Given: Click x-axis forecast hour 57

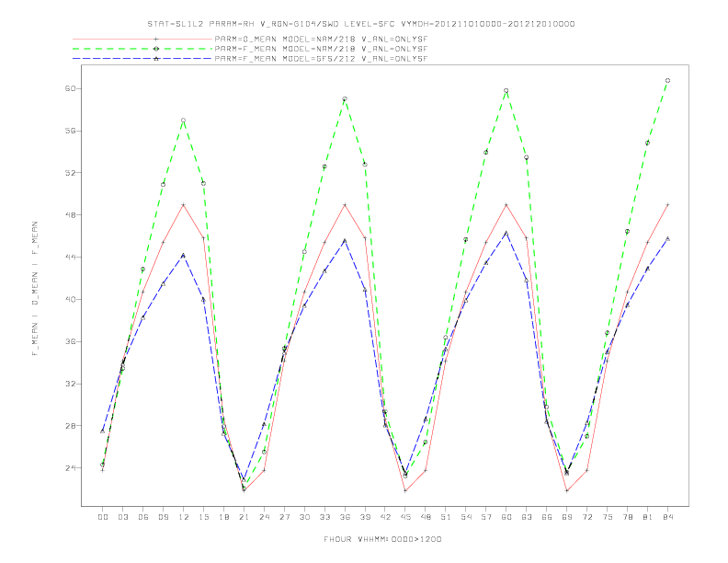Looking at the screenshot, I should click(486, 517).
